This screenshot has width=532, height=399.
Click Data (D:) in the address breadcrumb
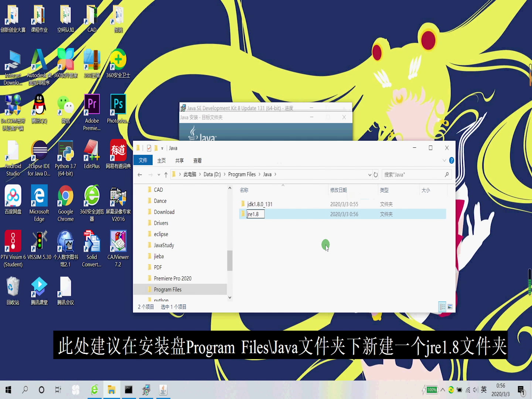coord(212,174)
